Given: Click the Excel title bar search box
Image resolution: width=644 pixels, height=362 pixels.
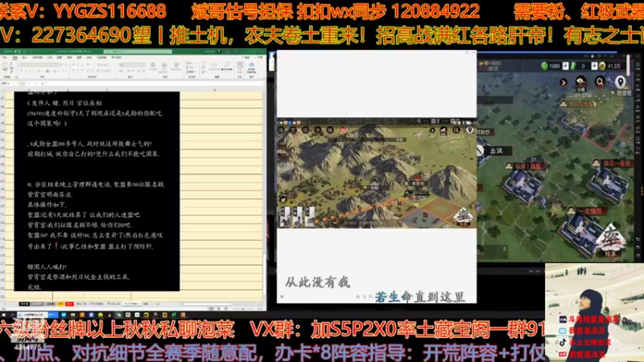Looking at the screenshot, I should coord(138,51).
